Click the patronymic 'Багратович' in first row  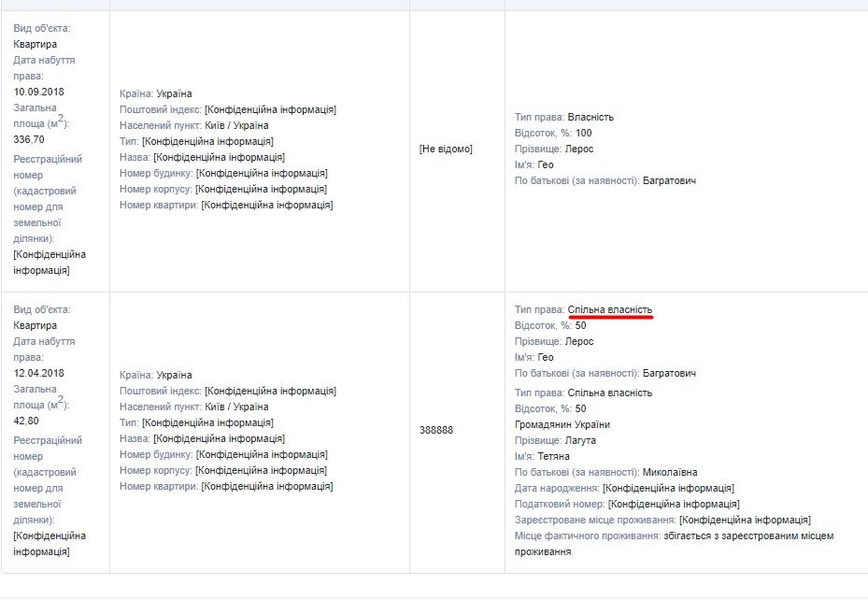[669, 180]
